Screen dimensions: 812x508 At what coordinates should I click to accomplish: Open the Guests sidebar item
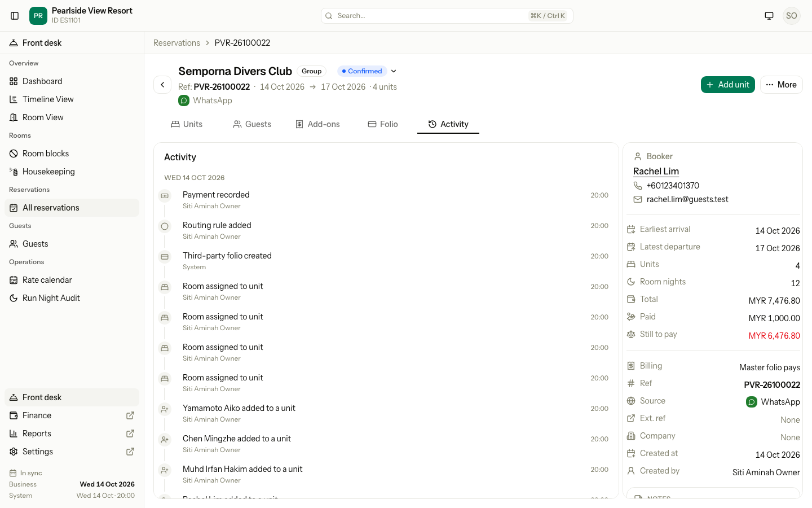coord(72,244)
